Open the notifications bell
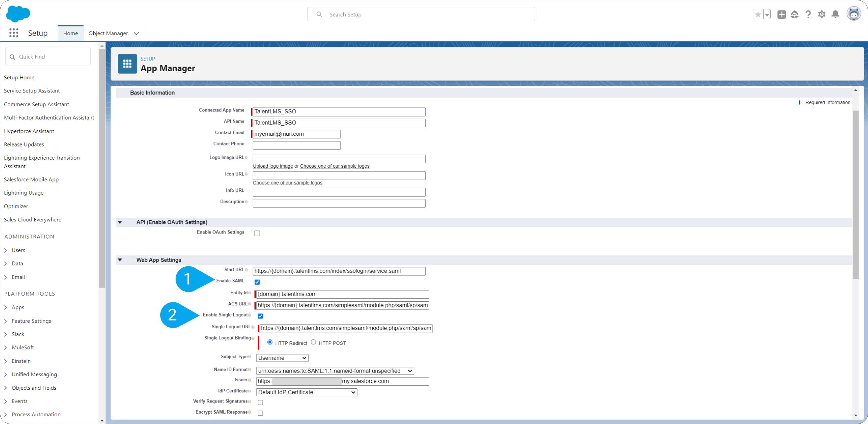 coord(835,14)
